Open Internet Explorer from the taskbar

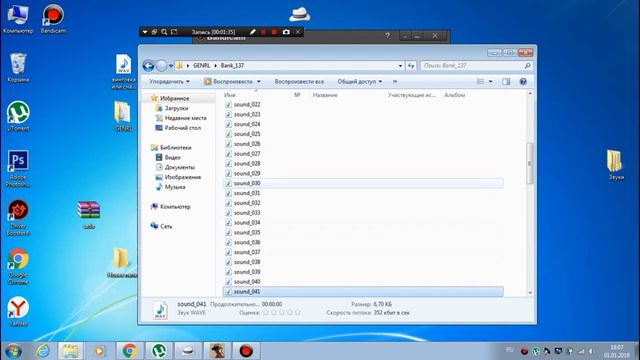click(42, 351)
